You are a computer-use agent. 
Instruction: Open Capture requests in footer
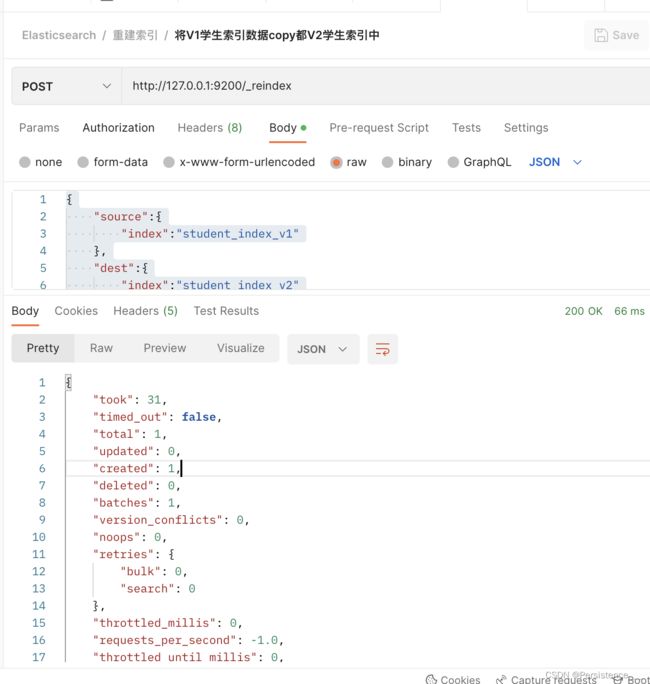[546, 679]
